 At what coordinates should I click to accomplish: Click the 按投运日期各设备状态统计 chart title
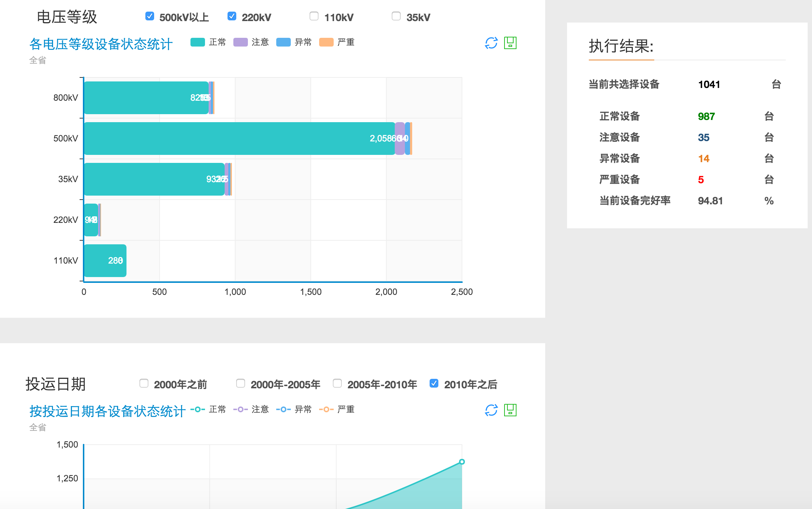(108, 411)
